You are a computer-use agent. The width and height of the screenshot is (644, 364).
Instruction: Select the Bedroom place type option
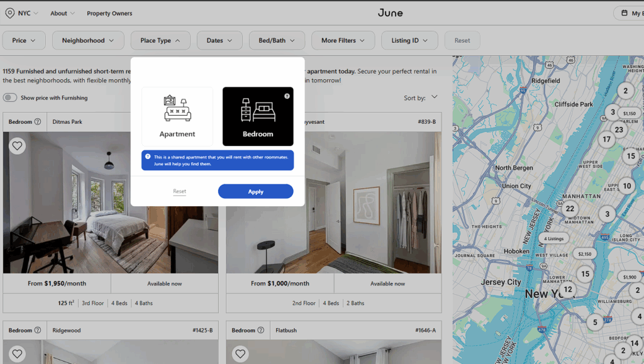258,116
